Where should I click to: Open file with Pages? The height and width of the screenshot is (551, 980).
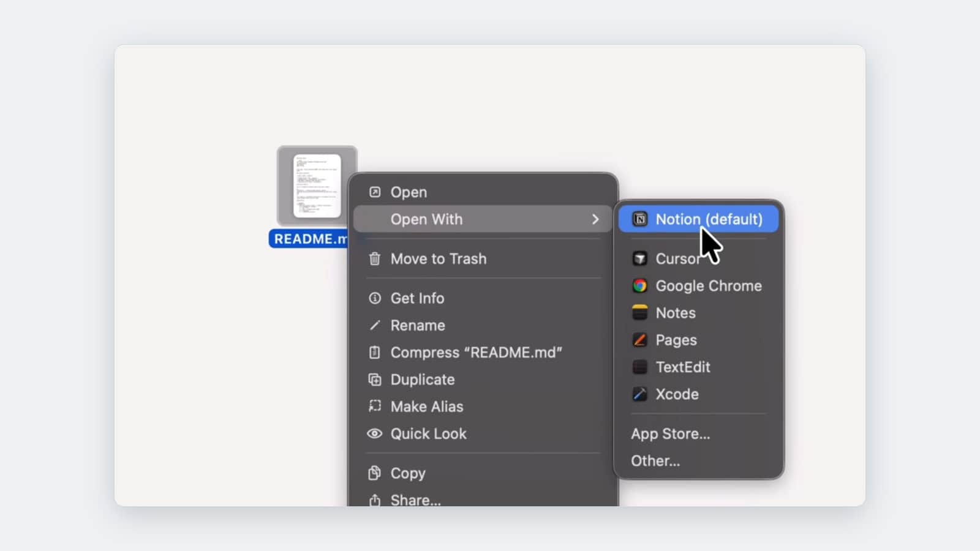point(698,340)
